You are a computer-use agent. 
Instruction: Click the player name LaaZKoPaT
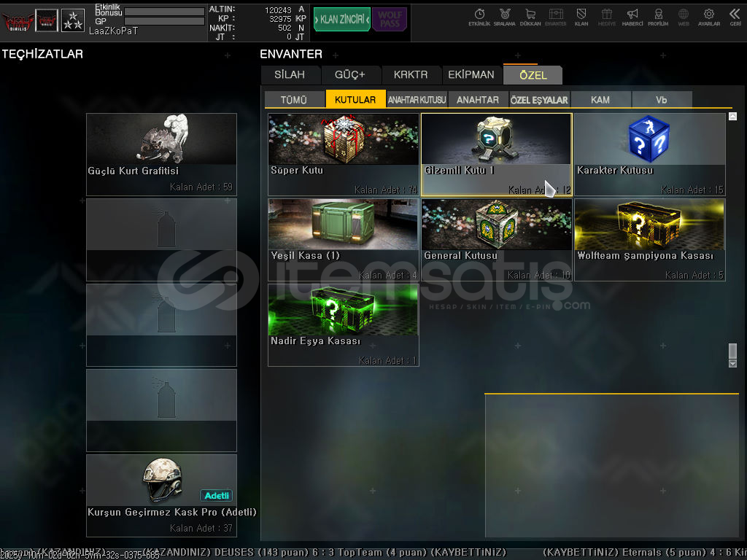(113, 31)
